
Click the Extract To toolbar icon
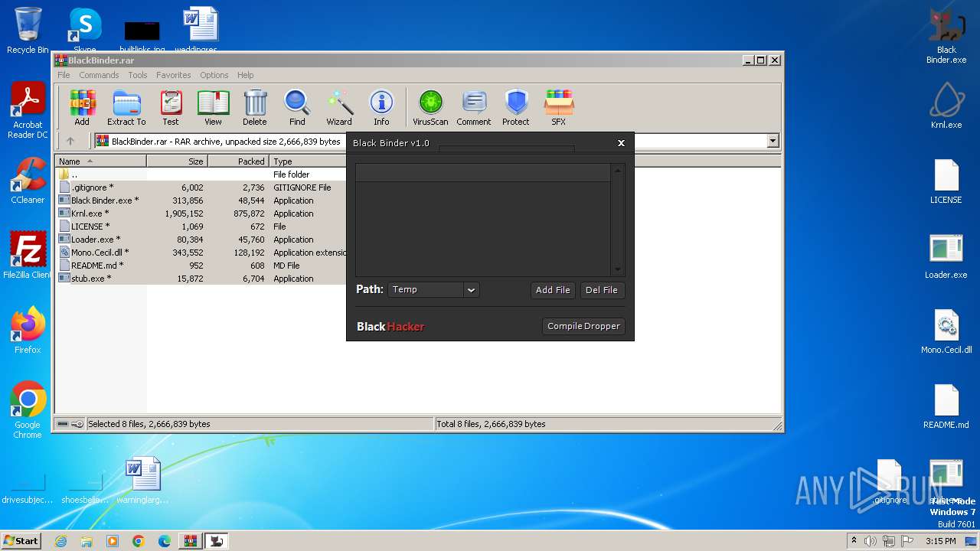click(126, 107)
